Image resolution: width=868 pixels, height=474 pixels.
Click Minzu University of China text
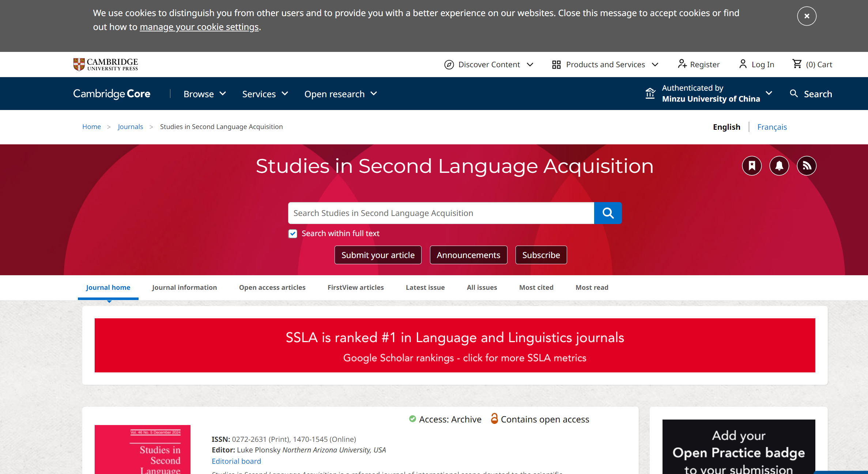tap(711, 99)
